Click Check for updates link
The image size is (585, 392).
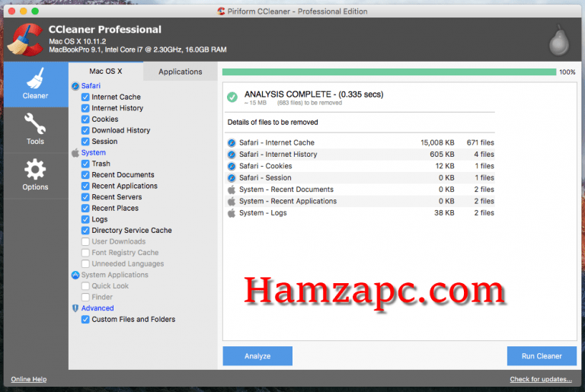pos(541,379)
